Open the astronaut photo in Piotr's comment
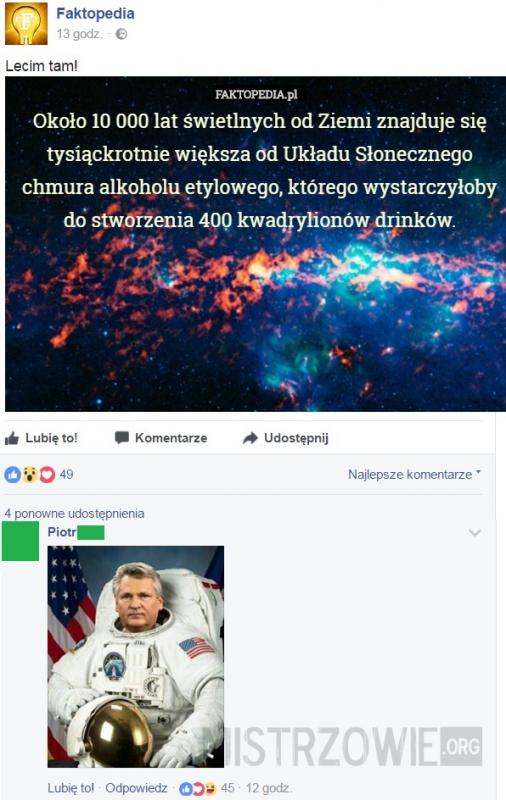Viewport: 506px width, 800px height. 136,657
